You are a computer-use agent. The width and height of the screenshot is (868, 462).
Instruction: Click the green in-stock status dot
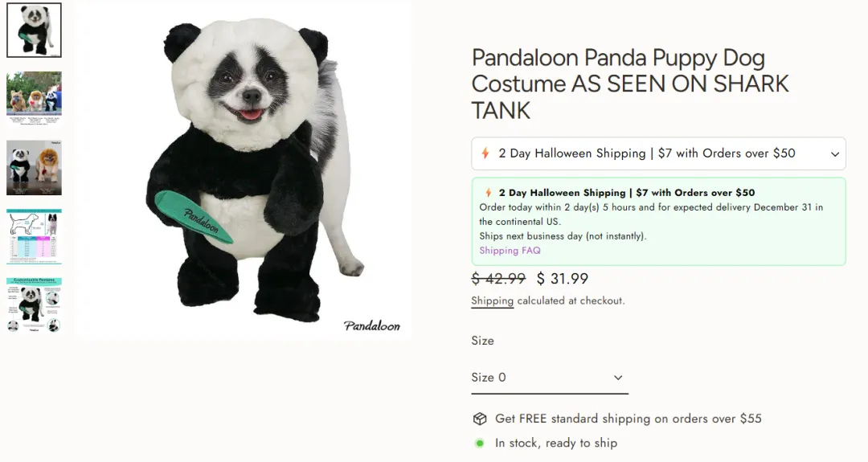480,443
